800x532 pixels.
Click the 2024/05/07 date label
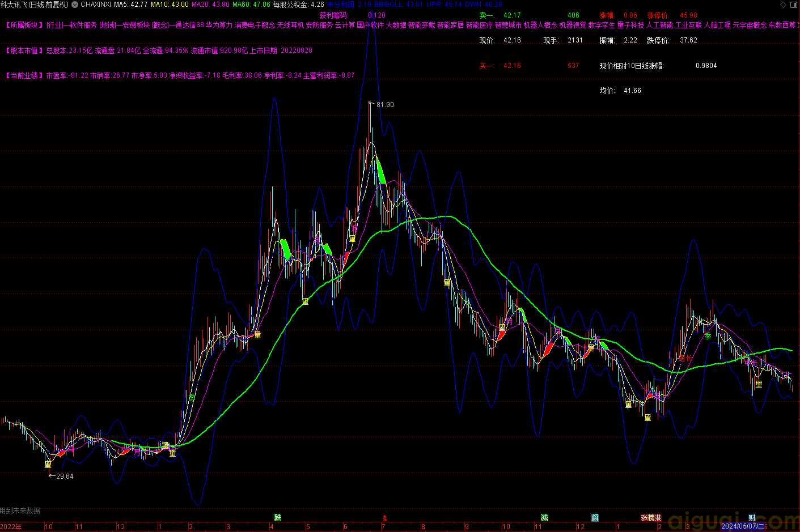point(743,527)
